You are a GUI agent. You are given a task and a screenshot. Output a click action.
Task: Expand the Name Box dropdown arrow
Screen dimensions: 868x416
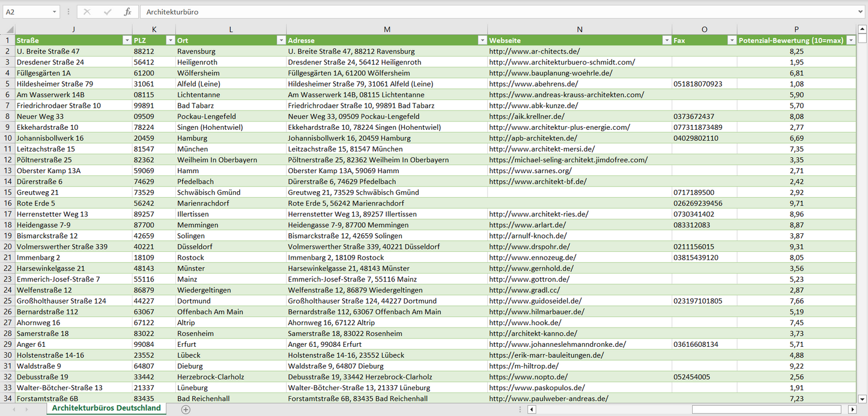[x=54, y=12]
